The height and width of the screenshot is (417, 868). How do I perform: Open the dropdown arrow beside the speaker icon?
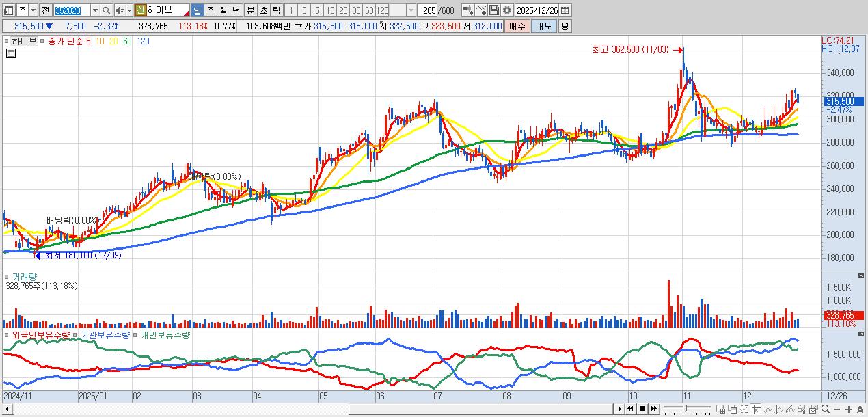[x=129, y=10]
